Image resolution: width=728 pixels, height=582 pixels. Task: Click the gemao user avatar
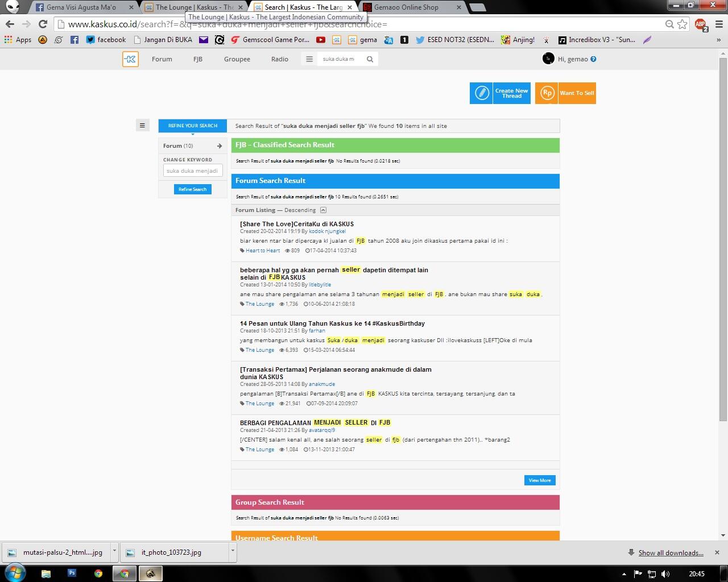click(x=548, y=59)
